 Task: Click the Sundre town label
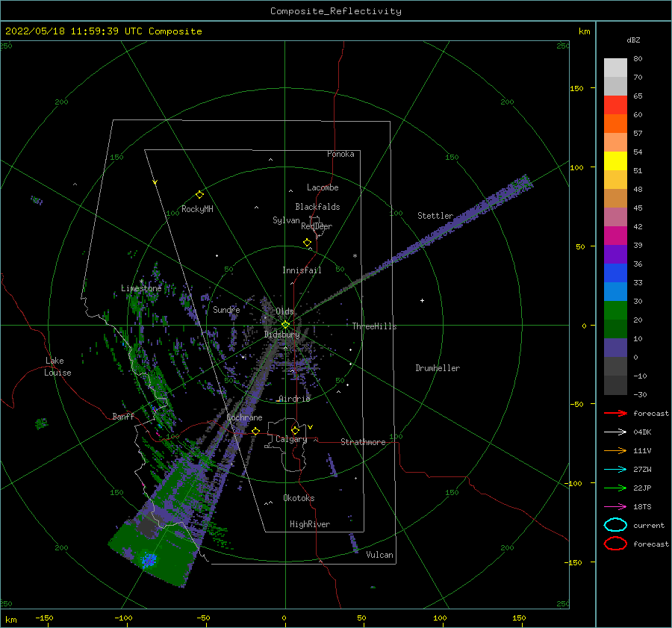(x=226, y=310)
